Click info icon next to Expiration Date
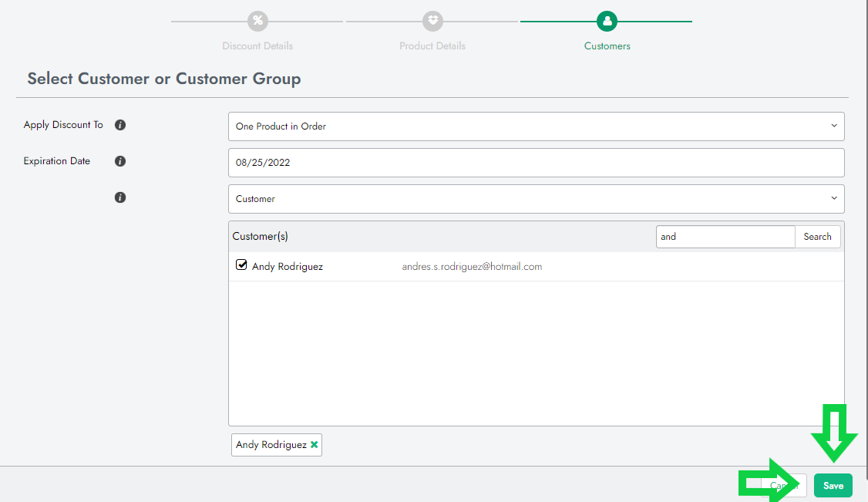This screenshot has height=502, width=868. pyautogui.click(x=120, y=161)
